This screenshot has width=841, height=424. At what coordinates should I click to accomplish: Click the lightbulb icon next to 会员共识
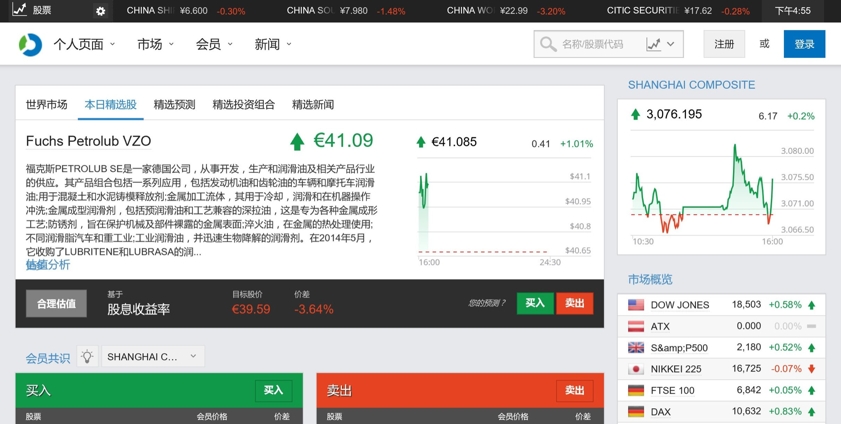pos(87,356)
